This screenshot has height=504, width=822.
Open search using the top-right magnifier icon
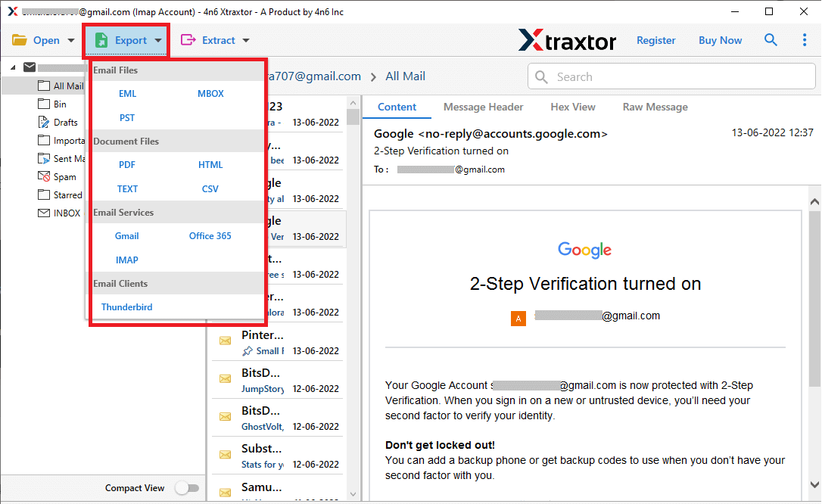pos(771,39)
